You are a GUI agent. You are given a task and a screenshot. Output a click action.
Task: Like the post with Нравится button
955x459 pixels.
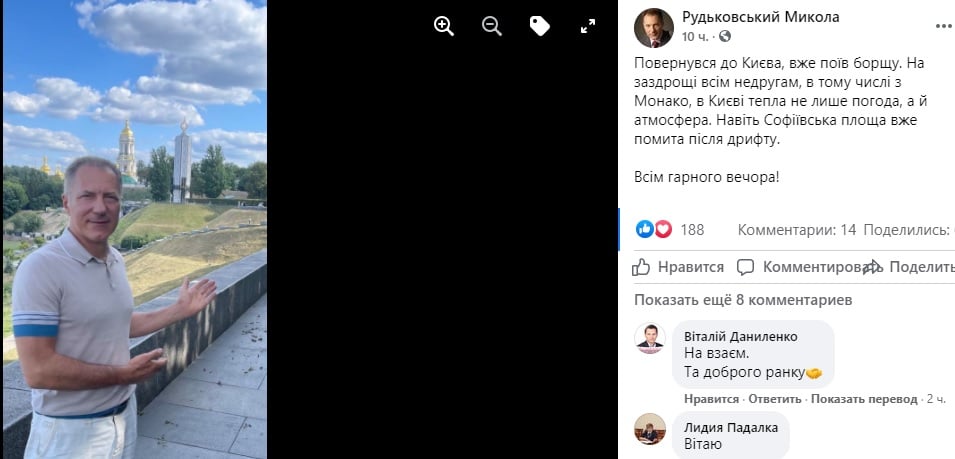click(x=678, y=267)
